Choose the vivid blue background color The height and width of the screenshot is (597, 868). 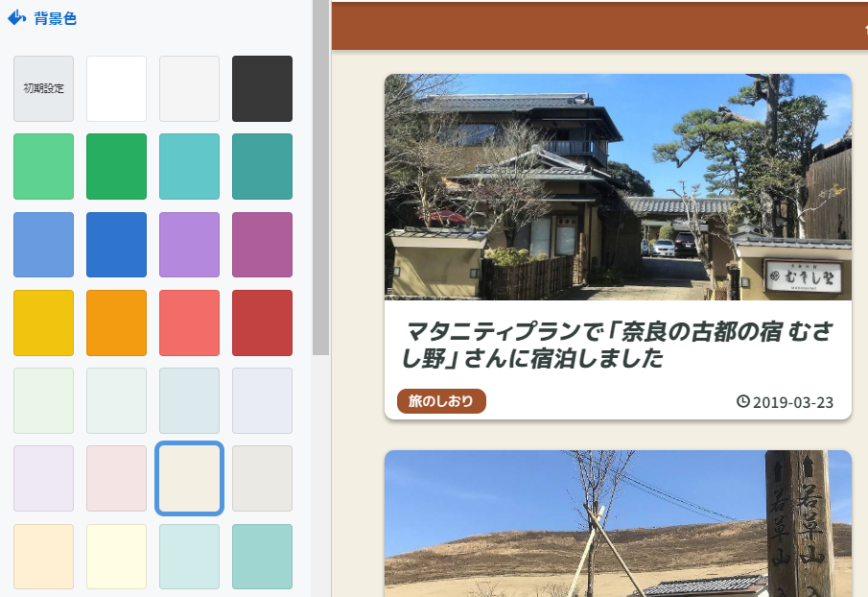coord(116,245)
